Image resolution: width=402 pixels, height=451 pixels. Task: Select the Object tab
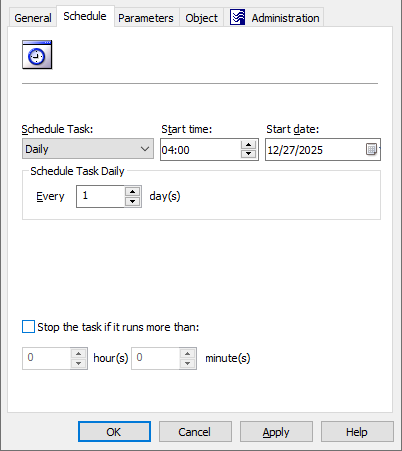202,18
